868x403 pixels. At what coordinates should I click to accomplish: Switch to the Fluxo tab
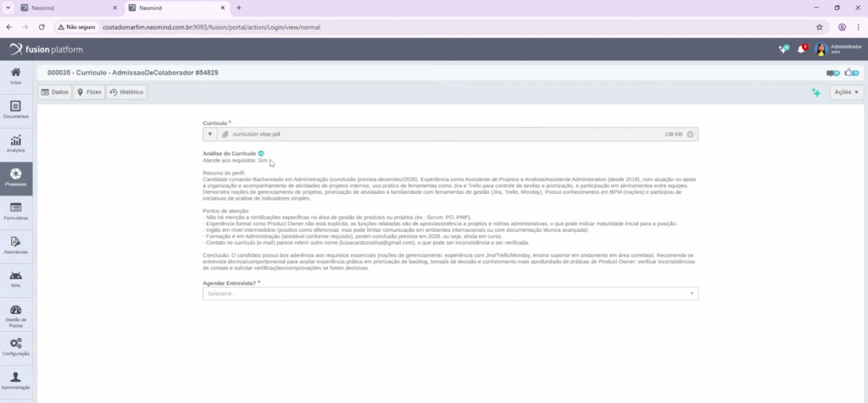tap(89, 91)
